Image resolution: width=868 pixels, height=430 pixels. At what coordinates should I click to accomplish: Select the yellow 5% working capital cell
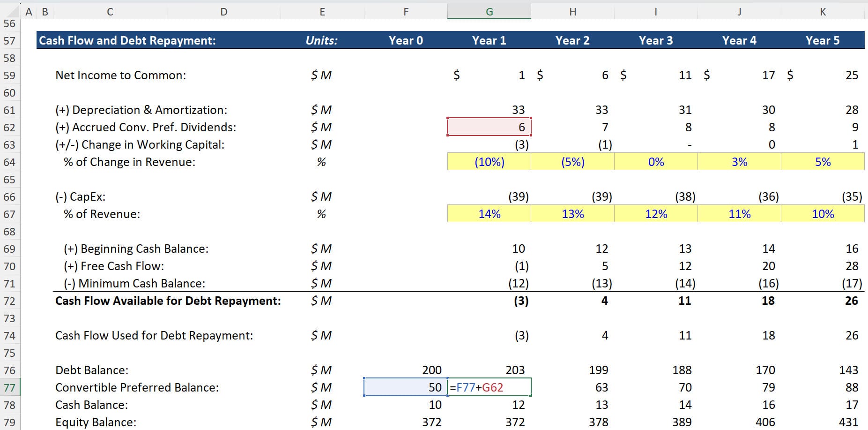click(x=823, y=162)
